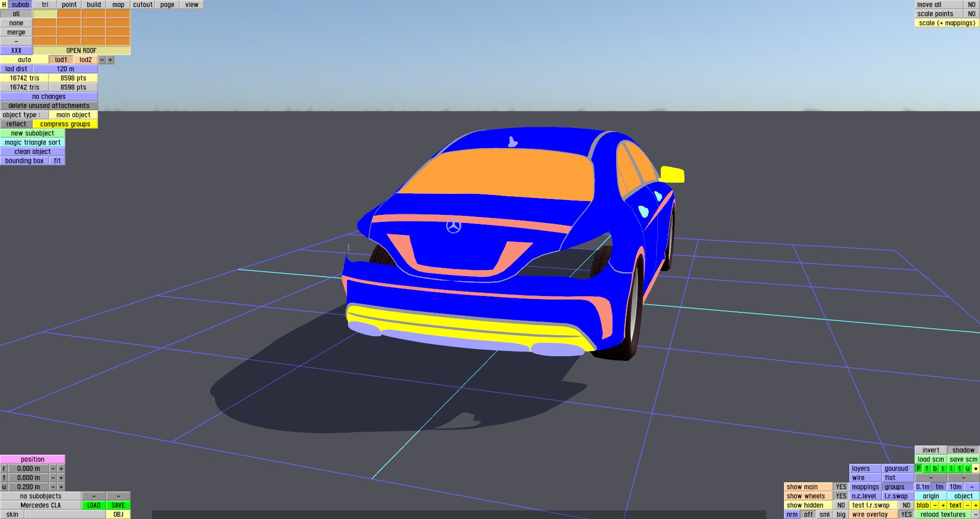
Task: Switch to lod1
Action: tap(61, 60)
